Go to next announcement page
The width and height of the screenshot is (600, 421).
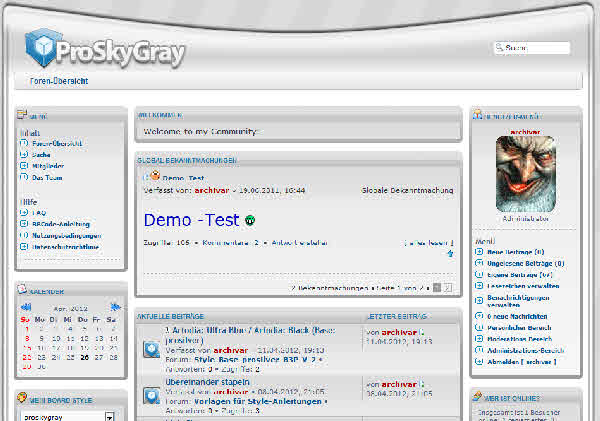pyautogui.click(x=437, y=287)
